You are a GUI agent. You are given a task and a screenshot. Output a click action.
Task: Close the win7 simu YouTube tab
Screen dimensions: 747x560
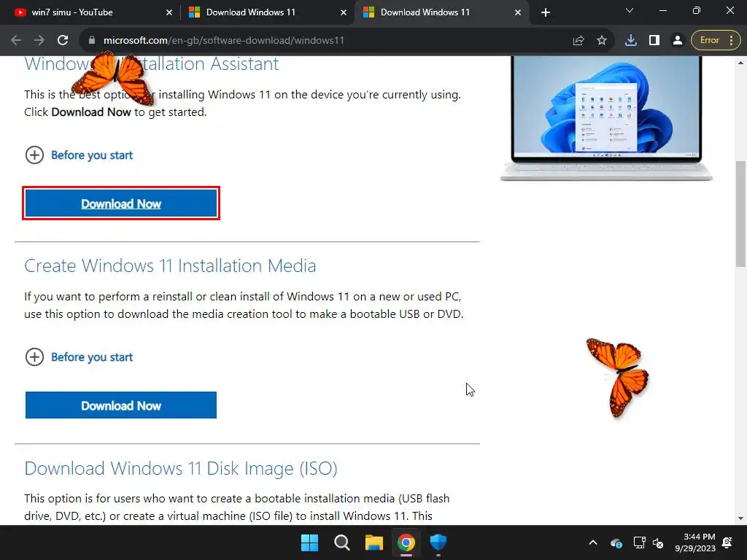click(x=169, y=12)
